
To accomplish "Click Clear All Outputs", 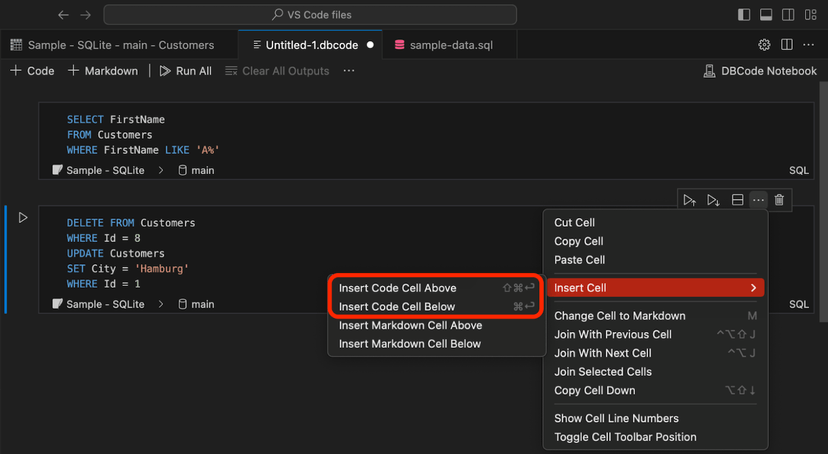I will click(277, 71).
